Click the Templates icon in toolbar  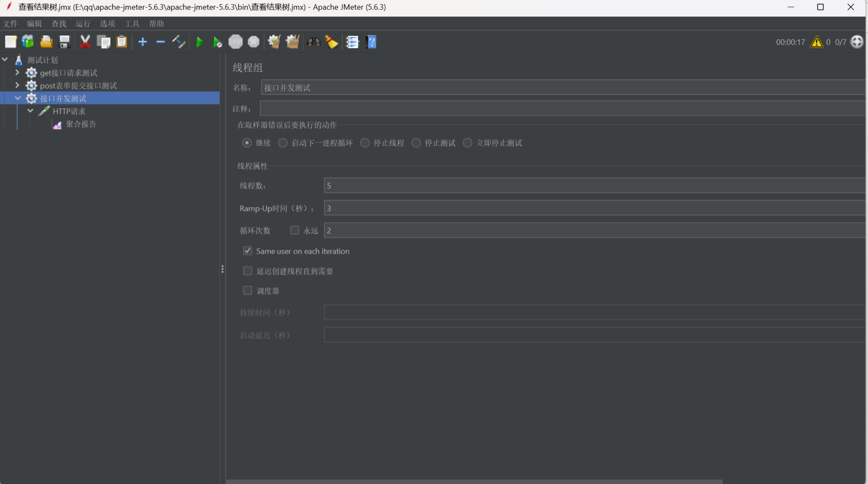pos(28,42)
